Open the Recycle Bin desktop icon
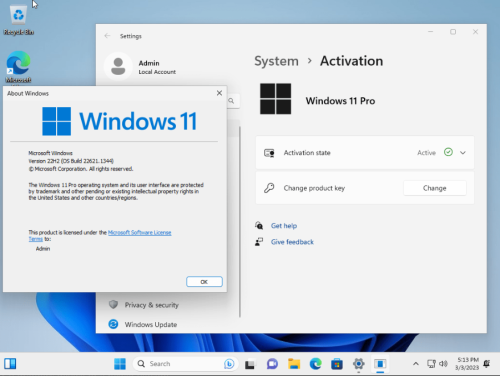This screenshot has height=376, width=500. pyautogui.click(x=18, y=20)
